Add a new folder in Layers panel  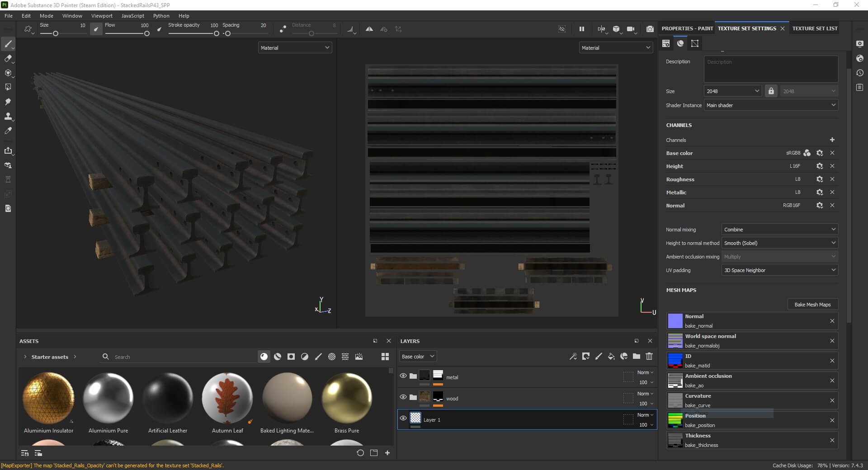tap(637, 357)
